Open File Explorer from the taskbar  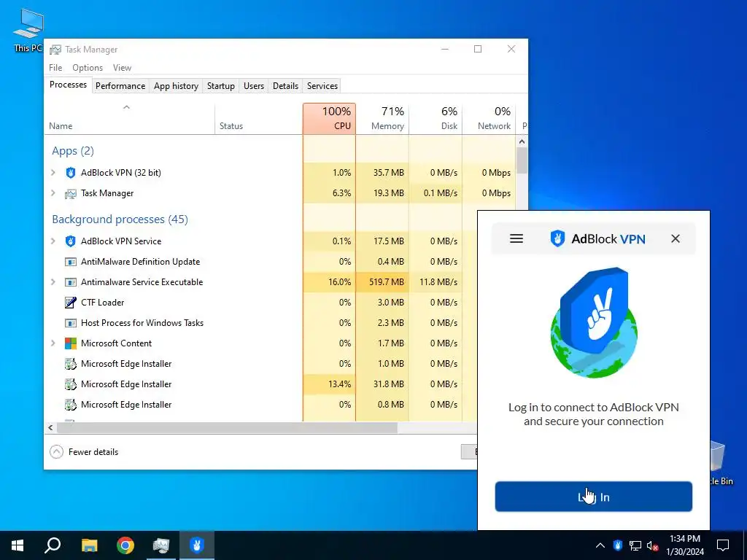tap(89, 545)
